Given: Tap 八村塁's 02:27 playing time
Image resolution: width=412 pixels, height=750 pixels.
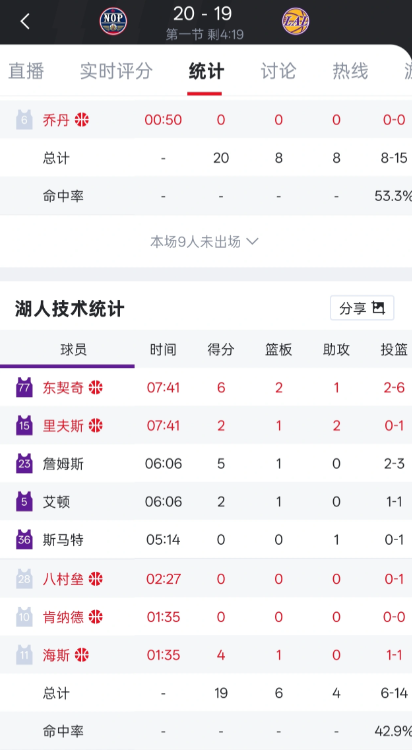Looking at the screenshot, I should [x=163, y=579].
